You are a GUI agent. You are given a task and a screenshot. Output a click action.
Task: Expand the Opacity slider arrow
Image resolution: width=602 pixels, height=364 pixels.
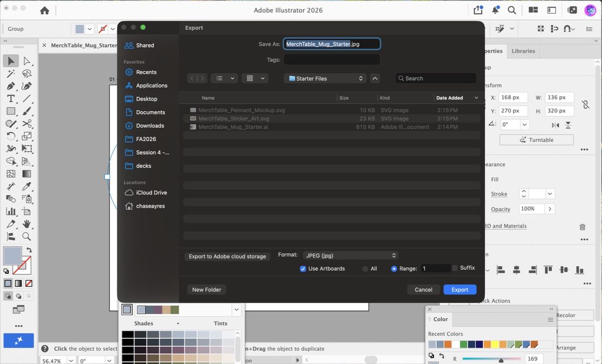pyautogui.click(x=550, y=209)
